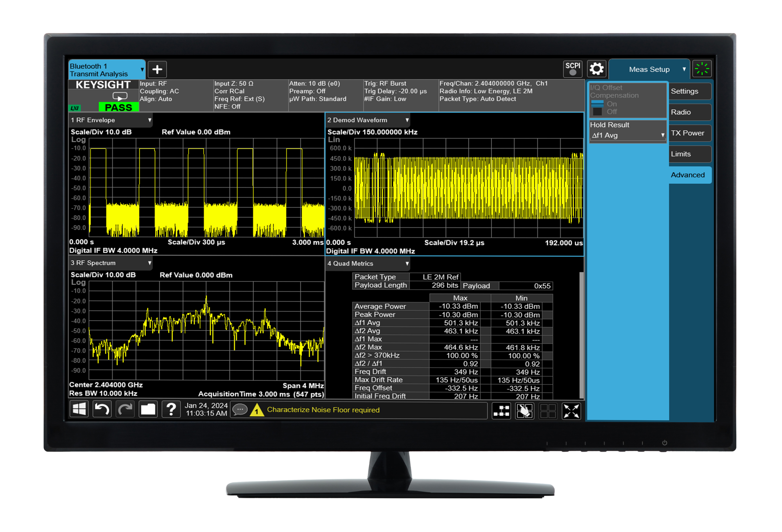The image size is (782, 532).
Task: Click the green sweep control icon
Action: tap(702, 69)
